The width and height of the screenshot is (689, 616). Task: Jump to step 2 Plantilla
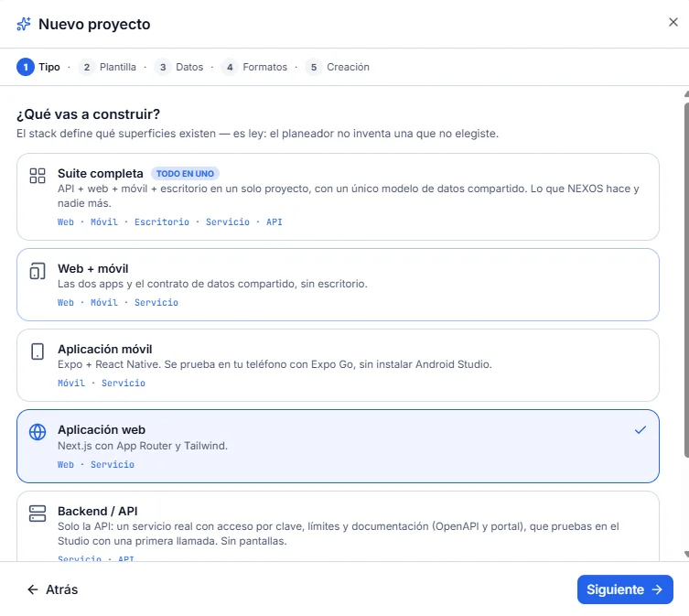108,67
